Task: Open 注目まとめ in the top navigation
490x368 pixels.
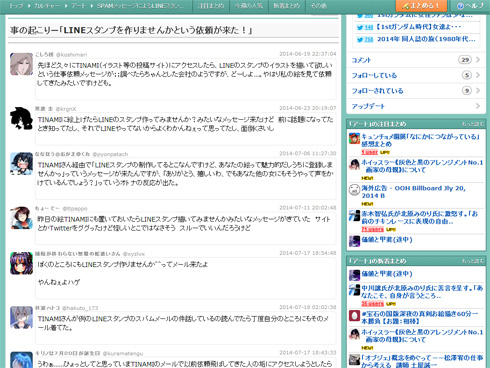Action: pyautogui.click(x=211, y=6)
